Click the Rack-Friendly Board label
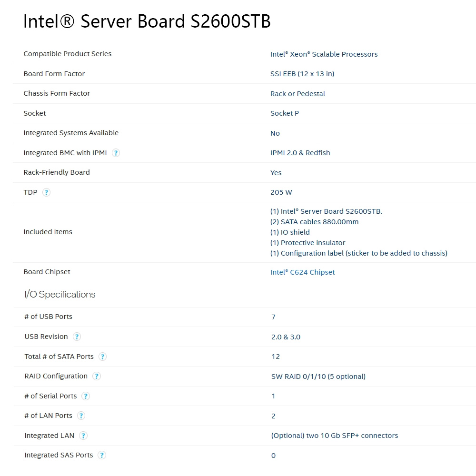This screenshot has height=476, width=476. pyautogui.click(x=57, y=172)
